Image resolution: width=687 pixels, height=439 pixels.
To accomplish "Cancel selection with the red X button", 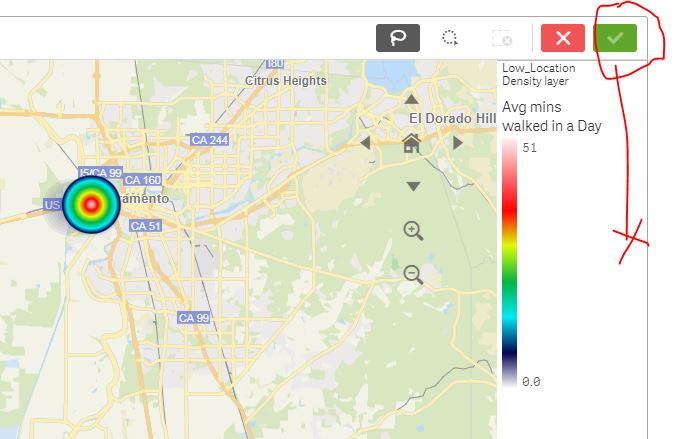I will point(563,38).
